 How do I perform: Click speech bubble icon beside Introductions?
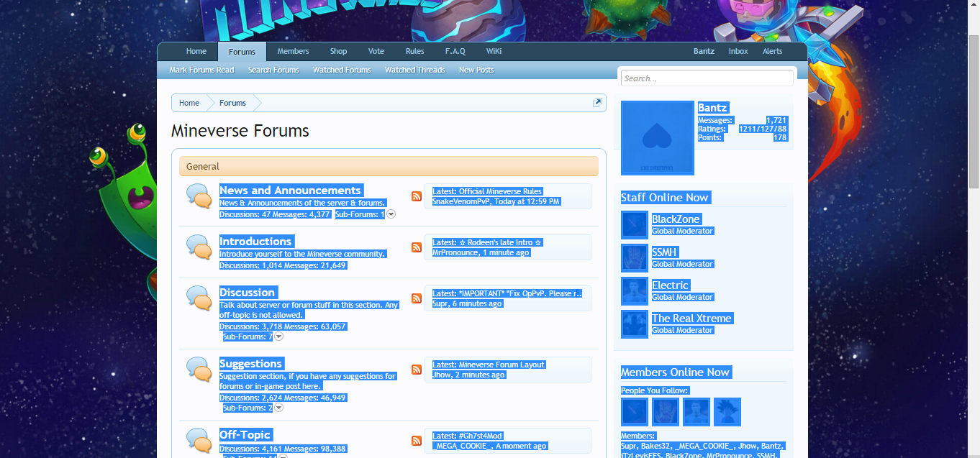pos(198,247)
